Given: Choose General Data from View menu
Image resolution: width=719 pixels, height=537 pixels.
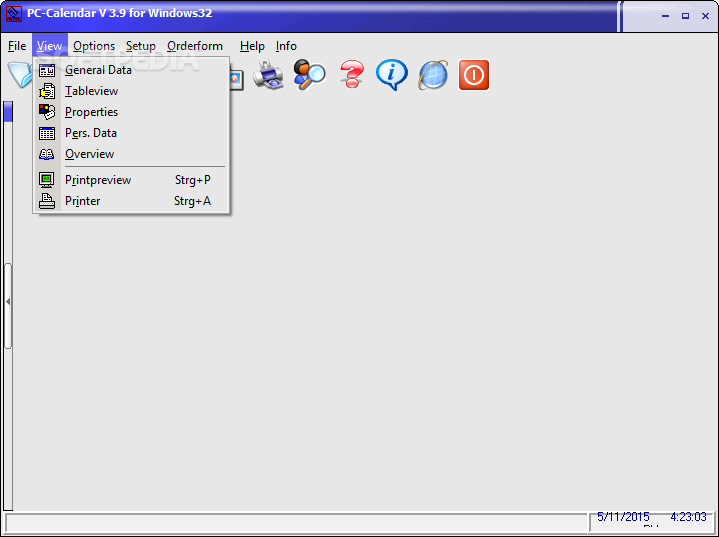Looking at the screenshot, I should pos(131,70).
